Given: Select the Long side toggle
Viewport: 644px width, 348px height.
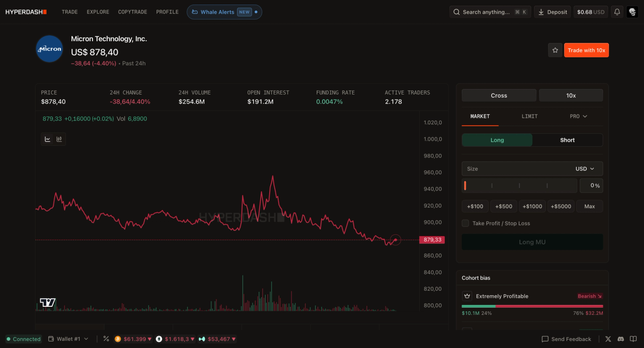Looking at the screenshot, I should 497,140.
